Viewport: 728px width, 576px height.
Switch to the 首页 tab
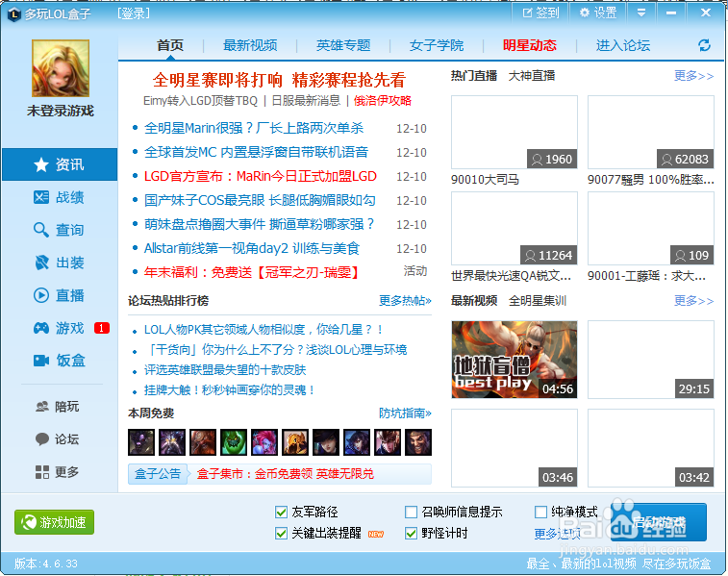click(x=170, y=45)
